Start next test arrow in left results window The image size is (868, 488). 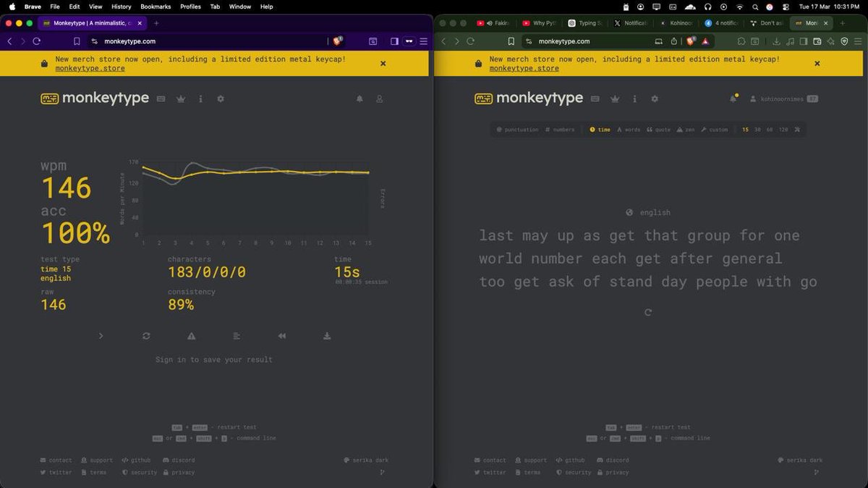101,336
